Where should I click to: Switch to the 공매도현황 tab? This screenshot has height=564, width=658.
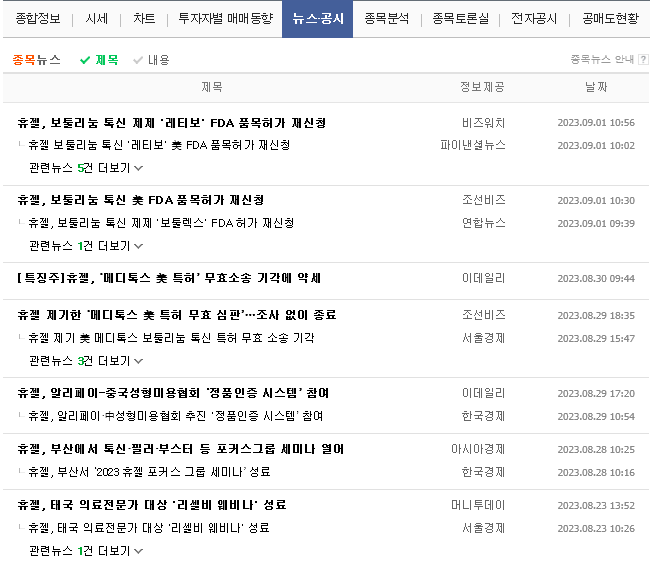click(611, 18)
